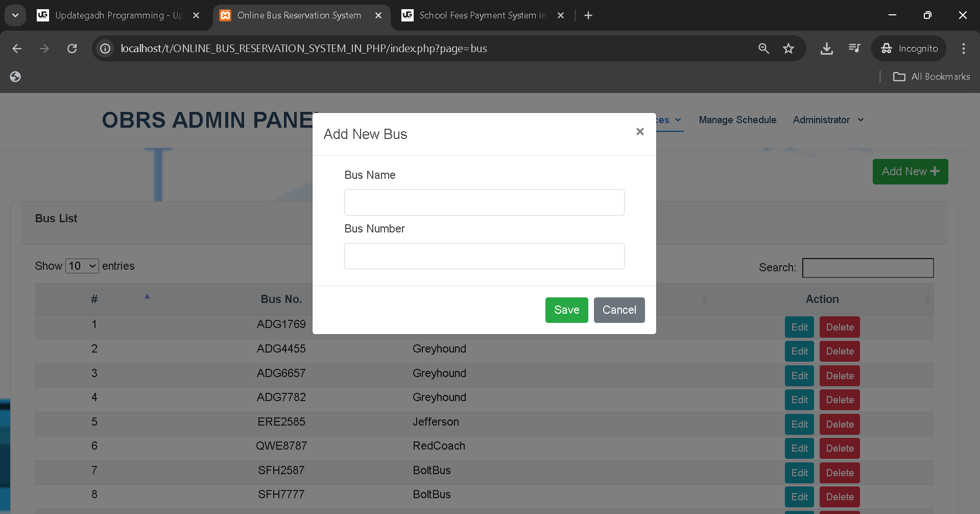This screenshot has width=980, height=514.
Task: Expand the Administrator menu
Action: point(828,120)
